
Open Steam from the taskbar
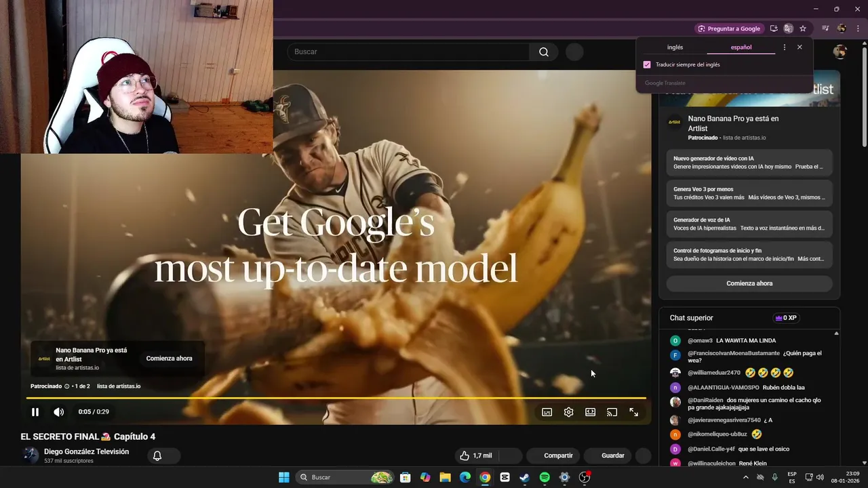click(525, 477)
